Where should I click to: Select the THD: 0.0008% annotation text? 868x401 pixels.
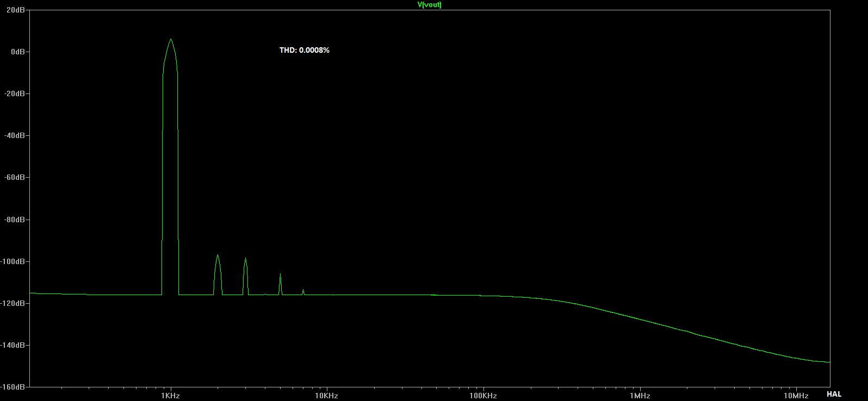[305, 50]
